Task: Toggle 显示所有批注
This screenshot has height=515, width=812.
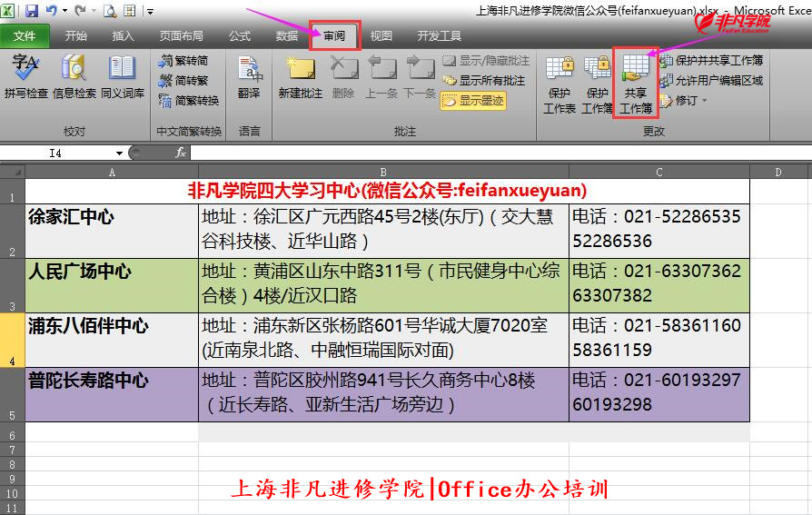Action: point(484,80)
